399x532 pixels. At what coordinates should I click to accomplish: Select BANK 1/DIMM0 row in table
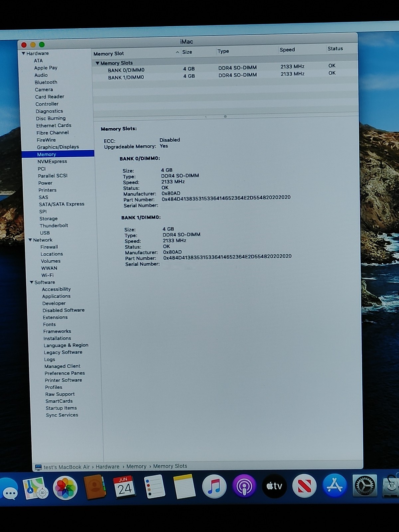225,75
